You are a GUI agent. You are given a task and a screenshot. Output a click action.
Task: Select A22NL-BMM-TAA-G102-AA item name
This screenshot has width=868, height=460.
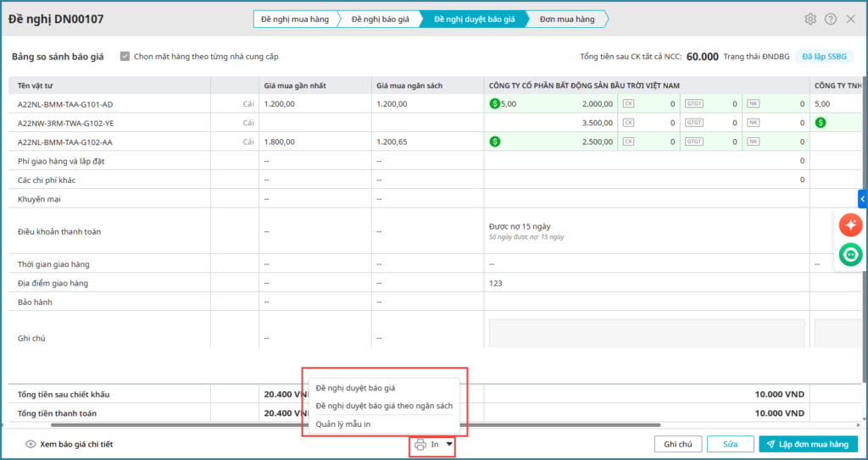coord(66,141)
